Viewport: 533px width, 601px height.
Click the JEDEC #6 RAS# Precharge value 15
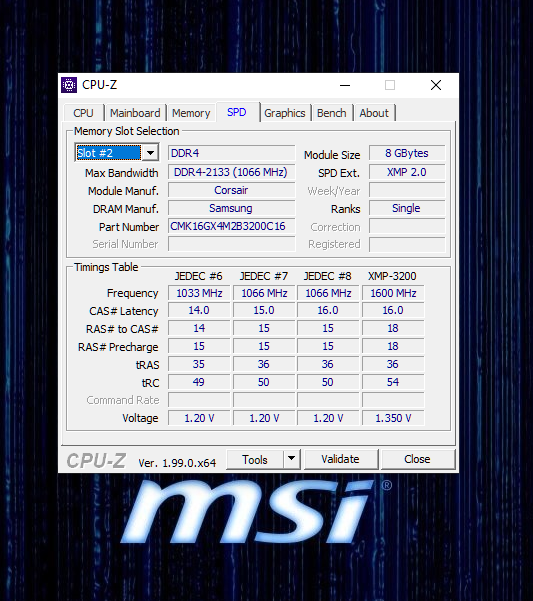click(199, 346)
